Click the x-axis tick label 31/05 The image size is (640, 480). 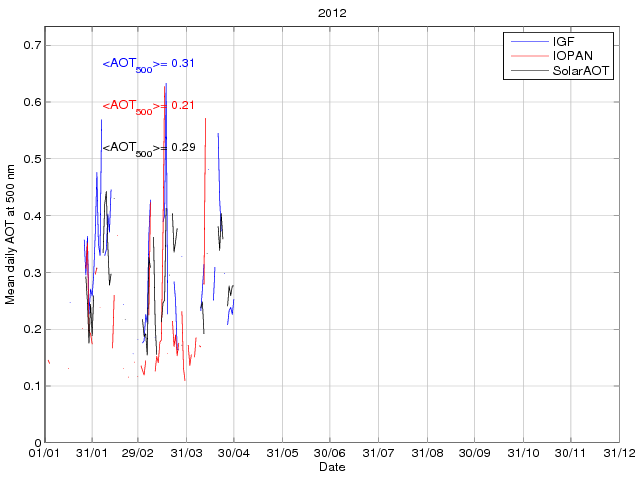point(282,453)
